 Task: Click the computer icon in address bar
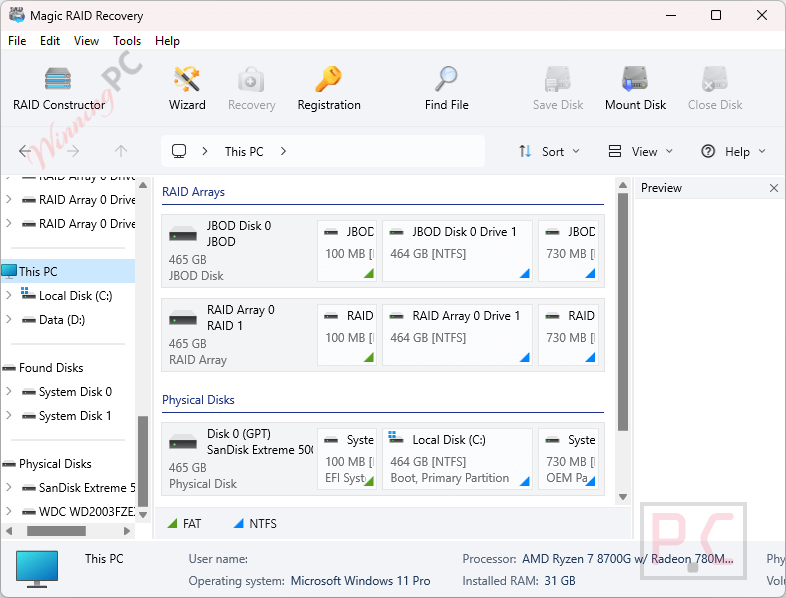179,151
